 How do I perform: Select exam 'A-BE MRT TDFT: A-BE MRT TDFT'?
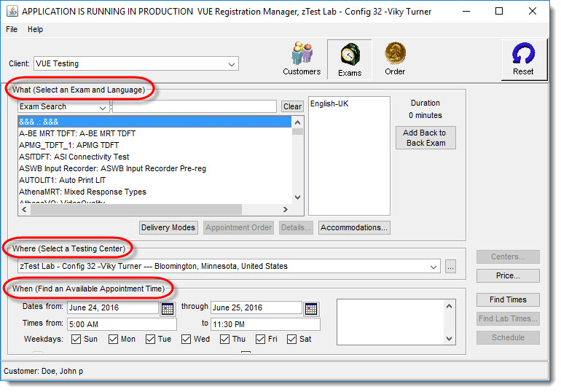(154, 134)
